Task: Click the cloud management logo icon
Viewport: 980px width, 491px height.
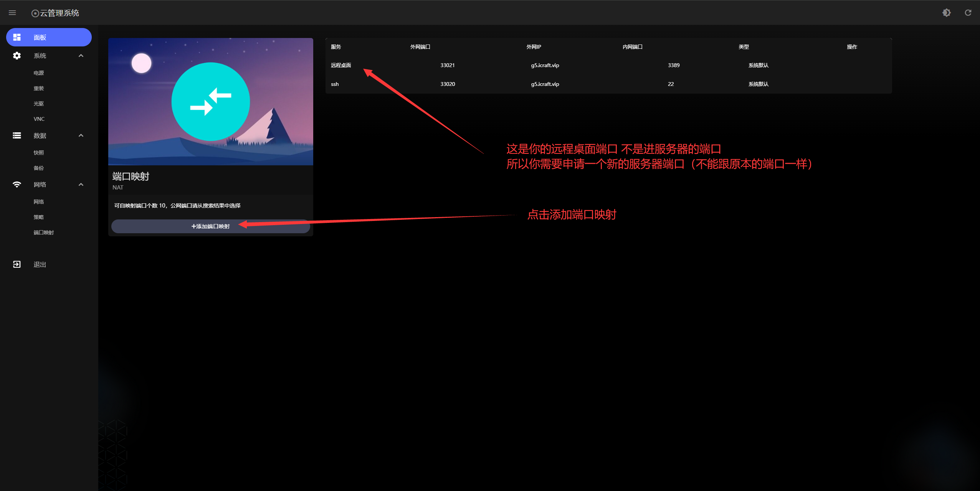Action: 35,13
